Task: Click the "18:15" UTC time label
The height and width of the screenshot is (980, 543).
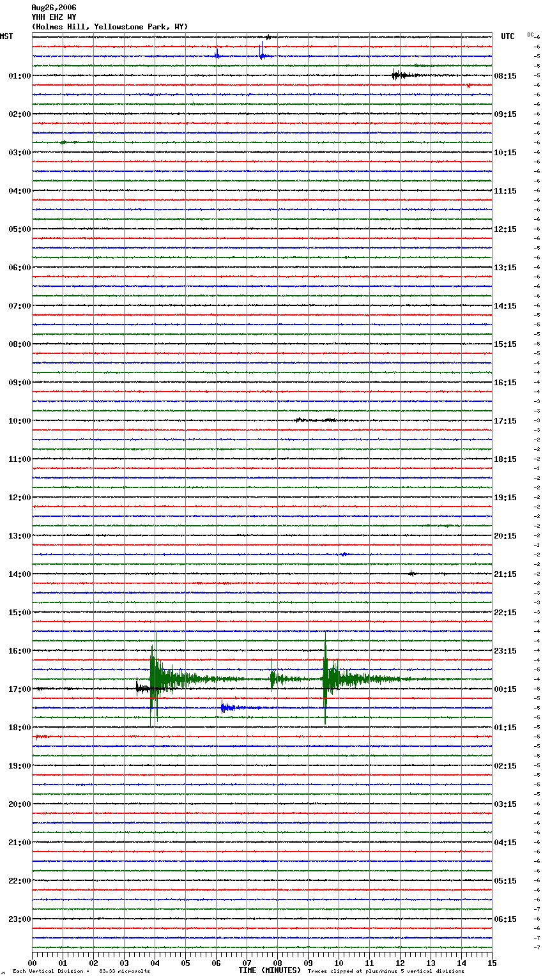Action: click(505, 459)
